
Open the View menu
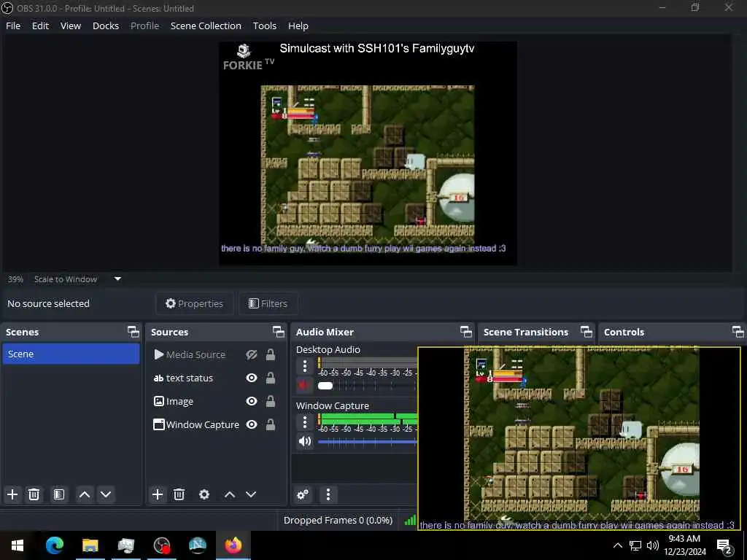[x=71, y=26]
